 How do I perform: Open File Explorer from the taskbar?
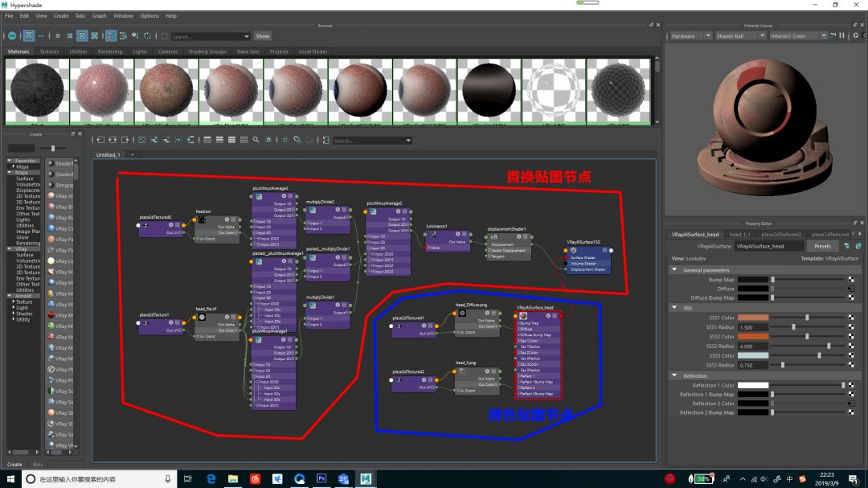233,478
